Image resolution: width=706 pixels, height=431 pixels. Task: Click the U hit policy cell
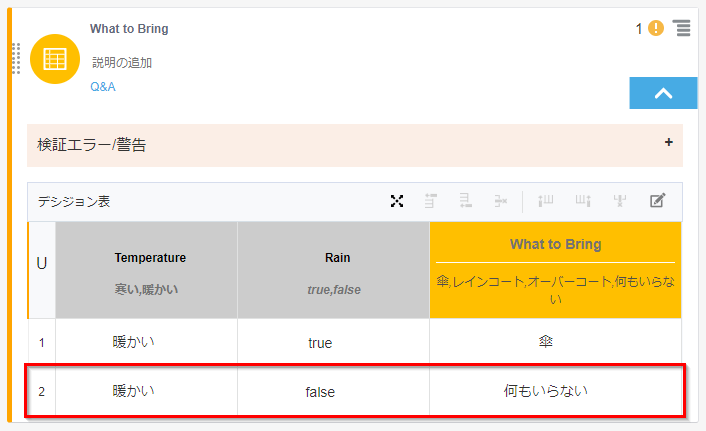[42, 264]
